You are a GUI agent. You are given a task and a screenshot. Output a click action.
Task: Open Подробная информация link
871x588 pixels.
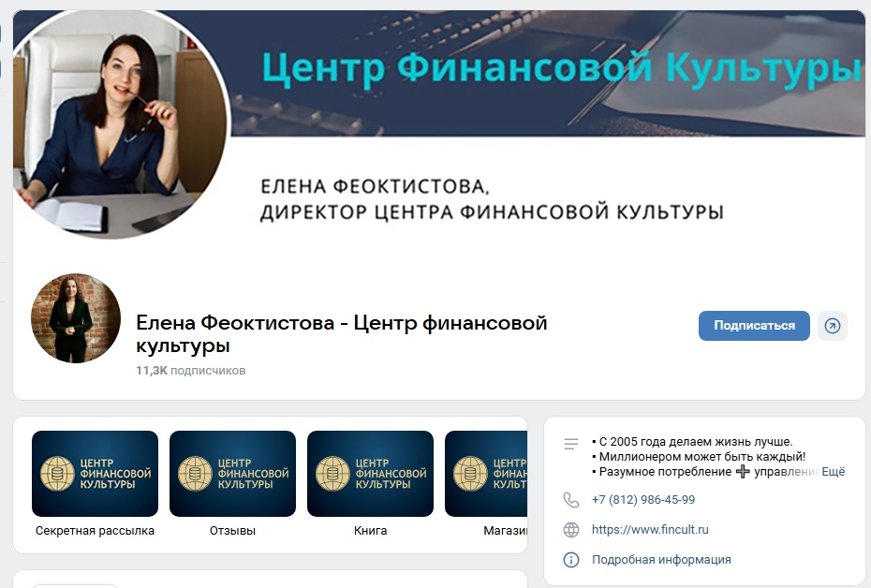(x=661, y=560)
